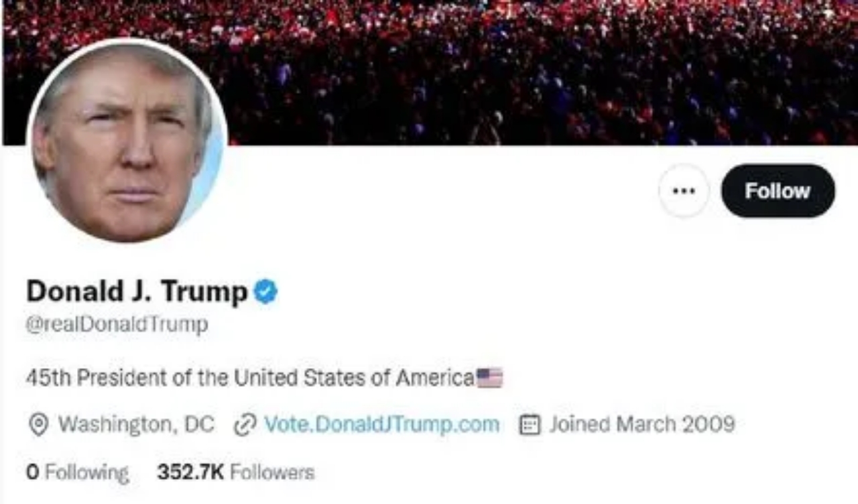Screen dimensions: 858x504
Task: Click the gray Followers label word
Action: [x=272, y=472]
